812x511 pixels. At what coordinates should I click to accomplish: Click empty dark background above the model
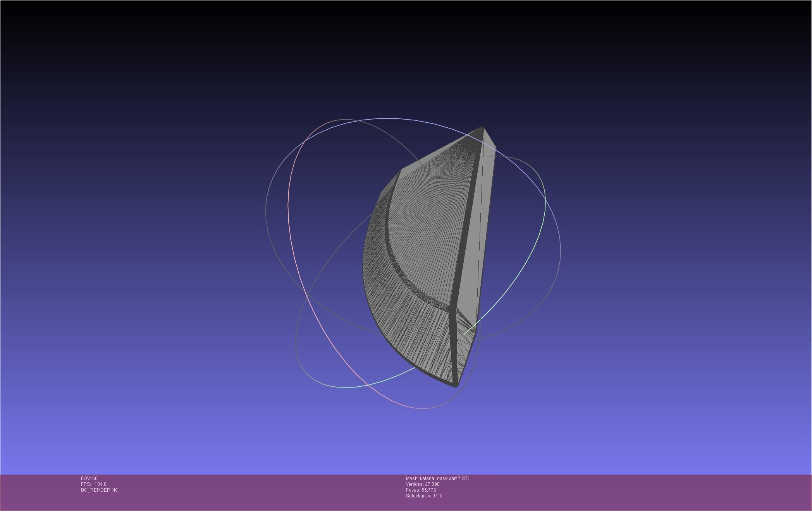(x=407, y=58)
